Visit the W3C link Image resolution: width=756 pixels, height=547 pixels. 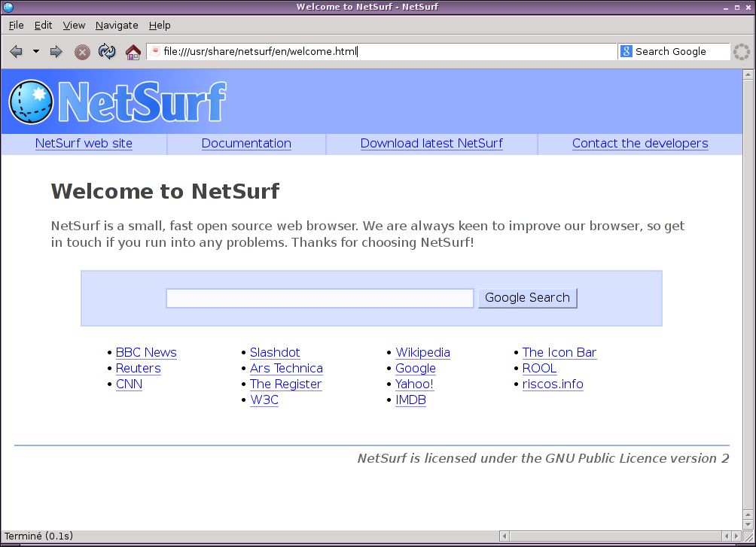264,400
